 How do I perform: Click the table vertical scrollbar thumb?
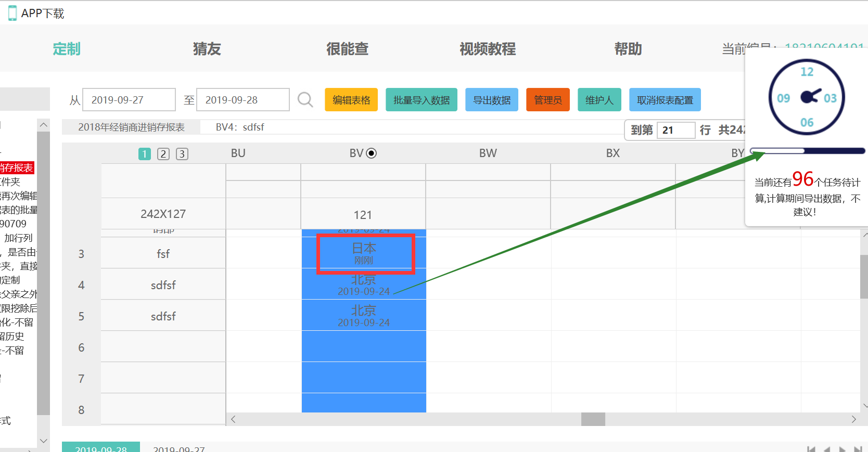[864, 277]
